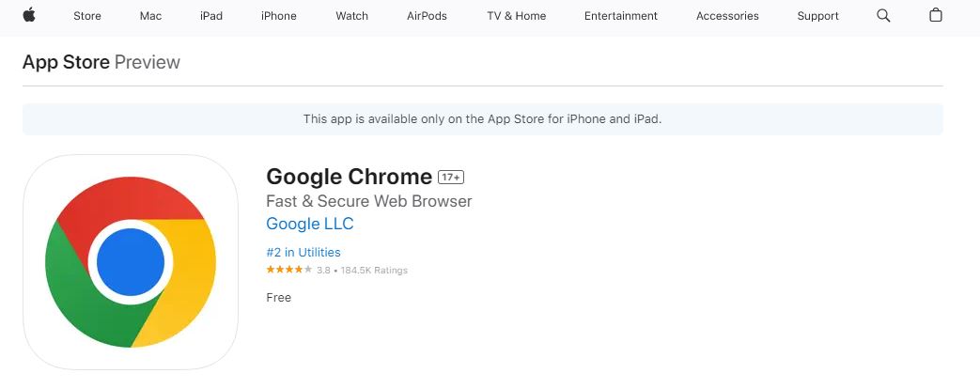
Task: Open the Accessories menu
Action: [x=727, y=16]
